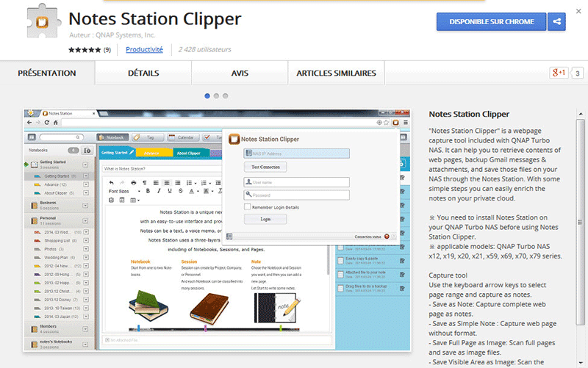
Task: Open the dropdown arrow for the Business notebook
Action: [85, 206]
